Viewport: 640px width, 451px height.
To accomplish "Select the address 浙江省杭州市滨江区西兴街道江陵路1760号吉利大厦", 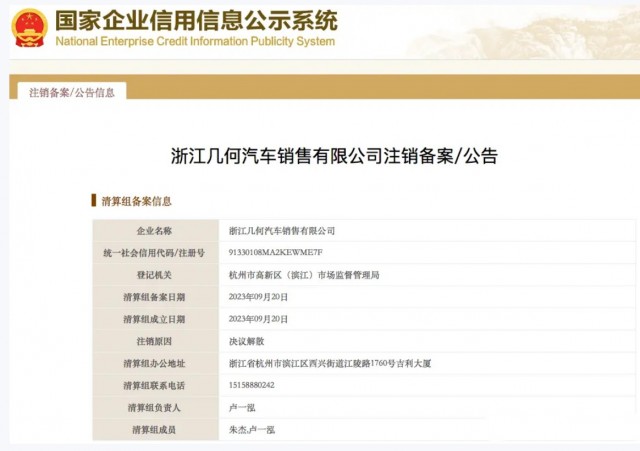I will coord(330,363).
